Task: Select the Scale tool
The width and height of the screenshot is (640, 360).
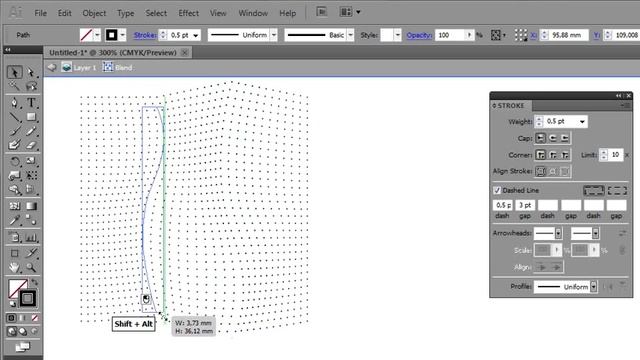Action: click(x=31, y=161)
